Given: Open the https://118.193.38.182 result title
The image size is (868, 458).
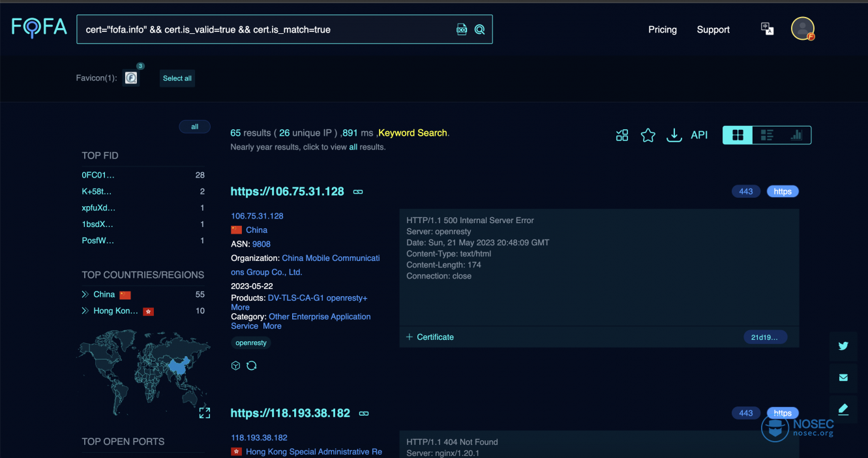Looking at the screenshot, I should coord(290,413).
